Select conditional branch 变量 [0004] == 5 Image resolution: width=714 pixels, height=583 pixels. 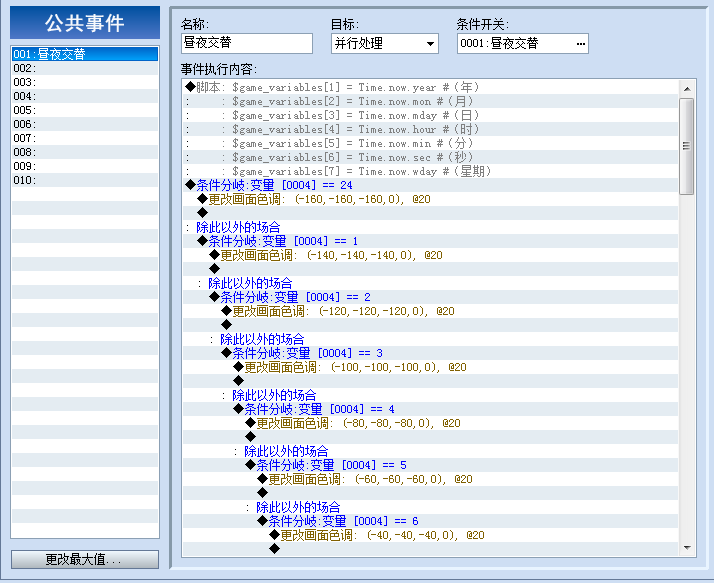[430, 465]
